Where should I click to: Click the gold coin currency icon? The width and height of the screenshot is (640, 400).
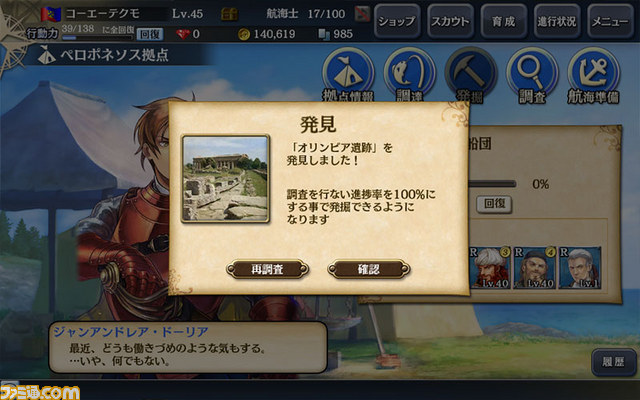point(244,34)
